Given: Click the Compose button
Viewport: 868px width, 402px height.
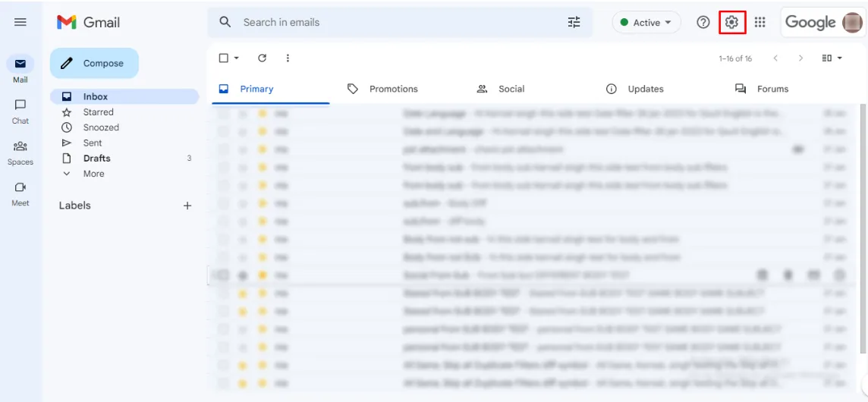Looking at the screenshot, I should click(94, 64).
